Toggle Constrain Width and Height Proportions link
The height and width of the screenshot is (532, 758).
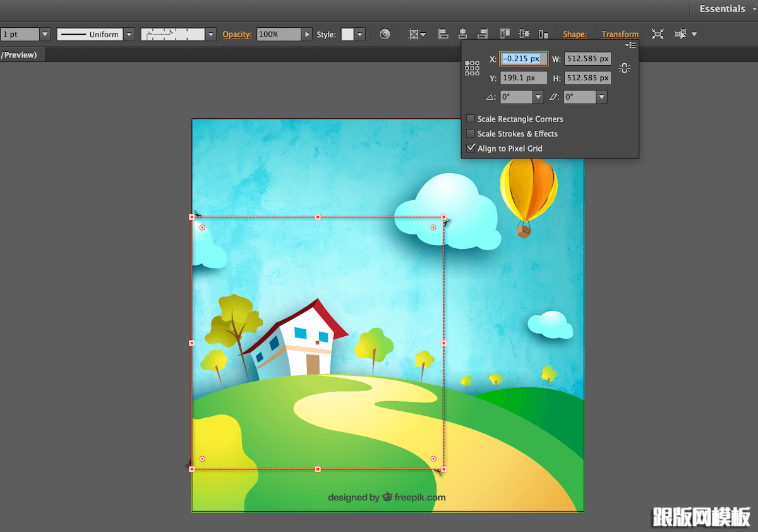click(x=624, y=68)
